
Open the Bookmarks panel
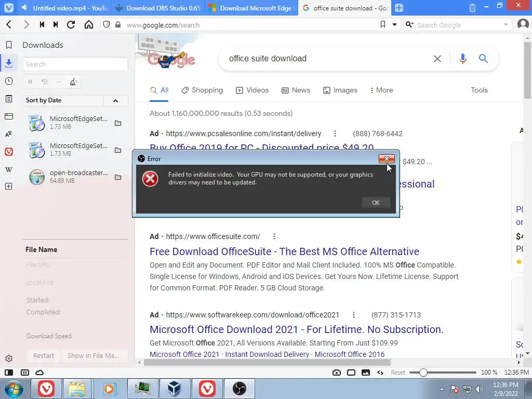coord(9,45)
